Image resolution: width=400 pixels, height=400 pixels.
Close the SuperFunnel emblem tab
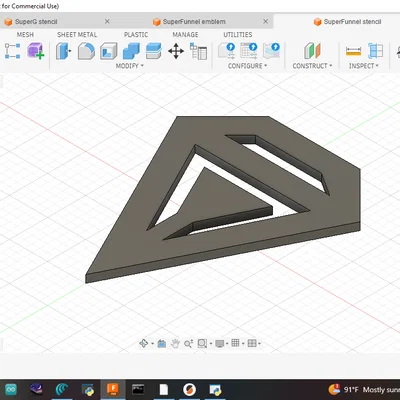pyautogui.click(x=265, y=21)
